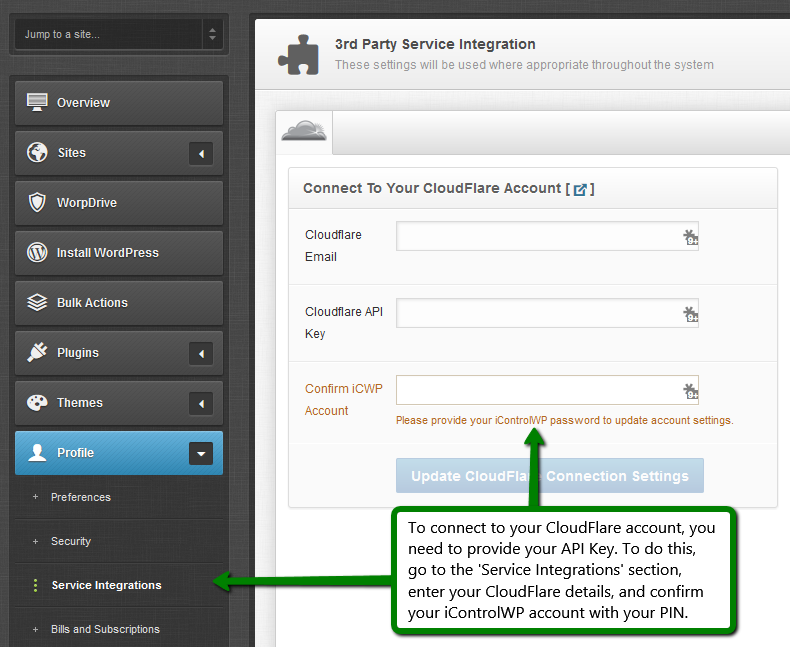Focus the Confirm iCWP Account field
This screenshot has height=647, width=790.
[x=538, y=390]
